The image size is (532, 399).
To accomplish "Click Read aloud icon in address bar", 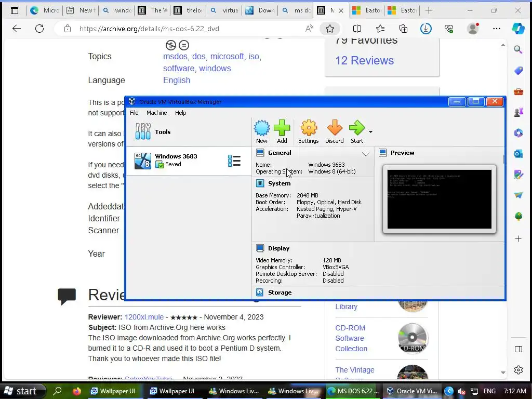I will click(309, 29).
